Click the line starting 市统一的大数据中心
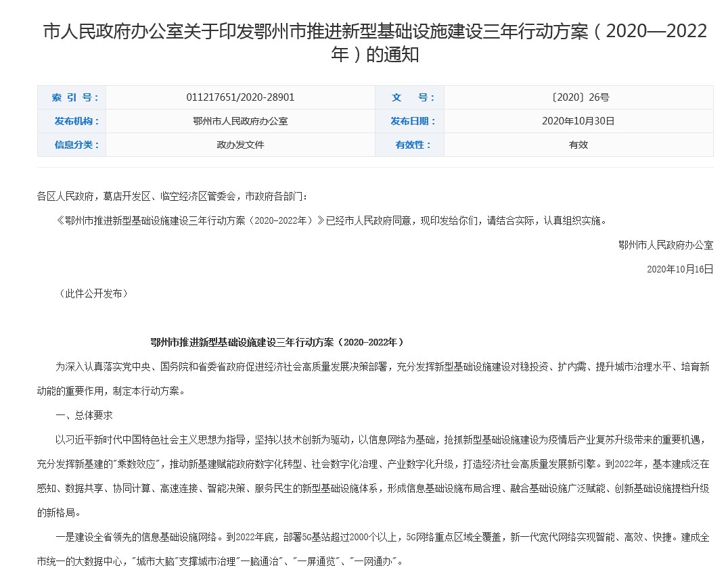The width and height of the screenshot is (728, 572). coord(220,561)
